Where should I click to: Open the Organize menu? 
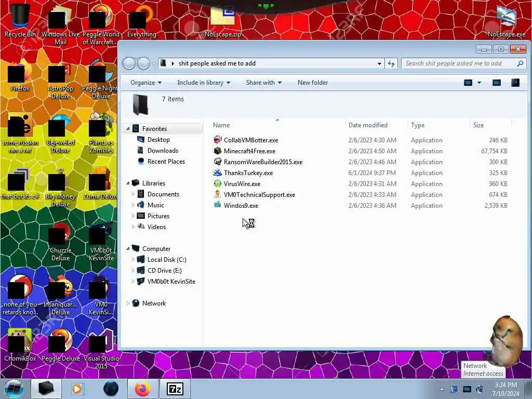tap(146, 83)
